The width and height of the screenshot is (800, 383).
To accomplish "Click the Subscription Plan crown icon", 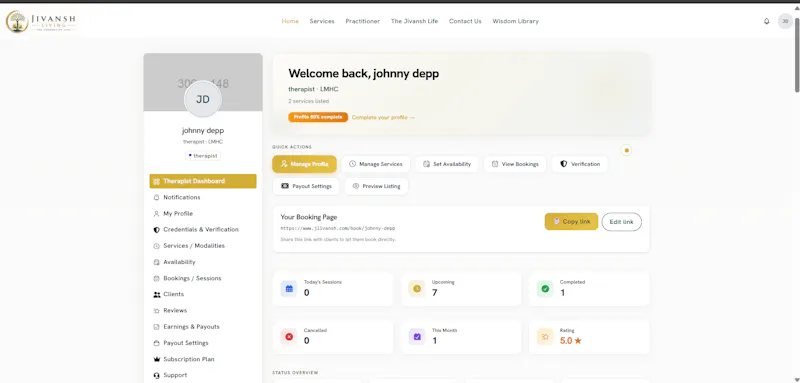I will pos(157,360).
